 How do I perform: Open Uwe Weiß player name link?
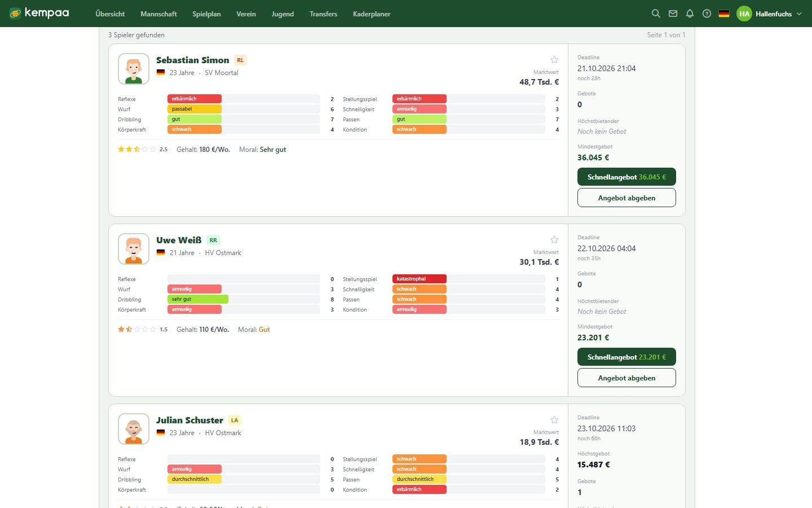[x=179, y=240]
